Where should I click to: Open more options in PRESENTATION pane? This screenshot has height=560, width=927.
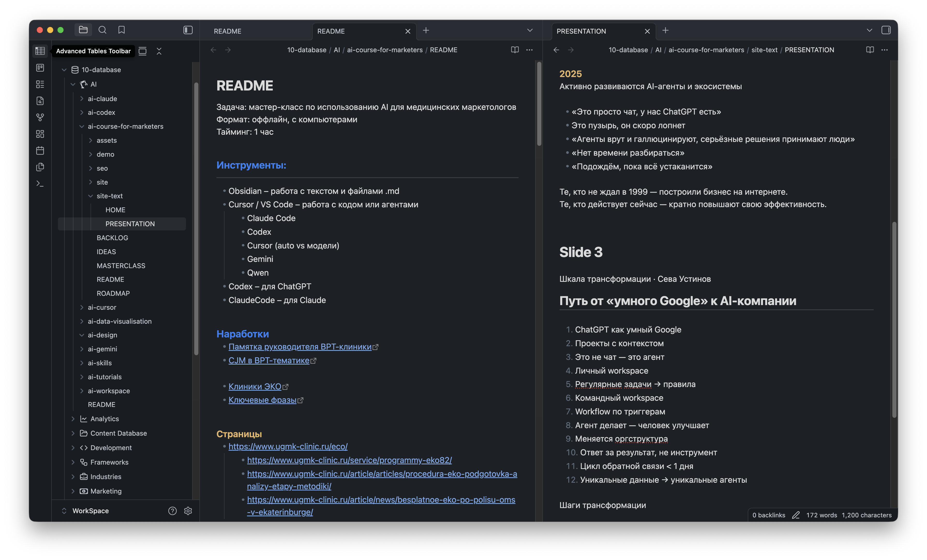[x=885, y=50]
